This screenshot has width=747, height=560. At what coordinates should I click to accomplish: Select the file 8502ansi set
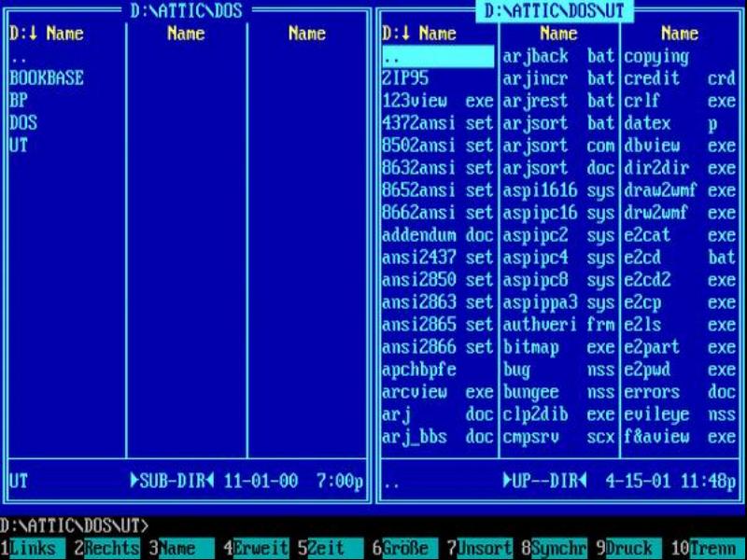point(438,146)
